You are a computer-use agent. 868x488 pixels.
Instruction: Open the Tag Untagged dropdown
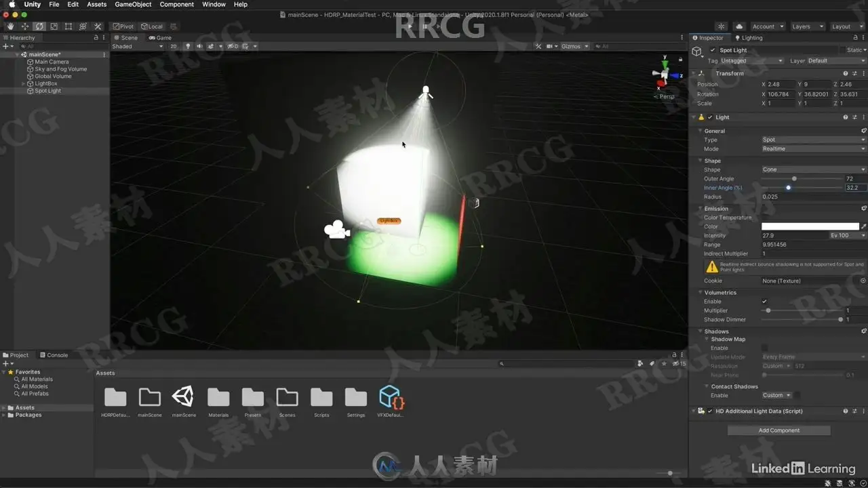[751, 61]
